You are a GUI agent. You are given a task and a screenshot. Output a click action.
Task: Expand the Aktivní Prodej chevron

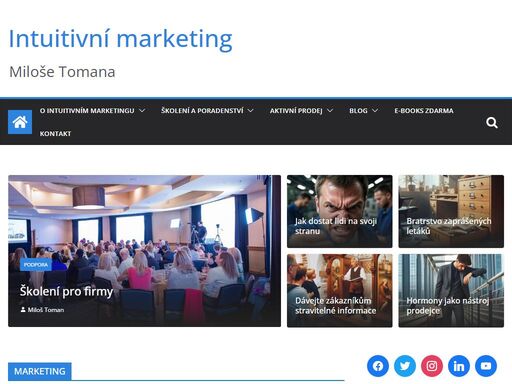[x=330, y=110]
